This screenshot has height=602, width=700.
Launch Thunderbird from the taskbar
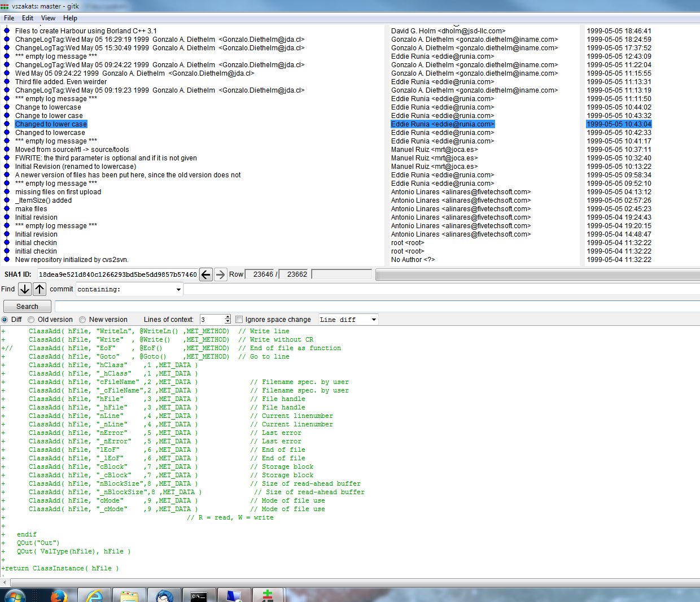tap(165, 596)
